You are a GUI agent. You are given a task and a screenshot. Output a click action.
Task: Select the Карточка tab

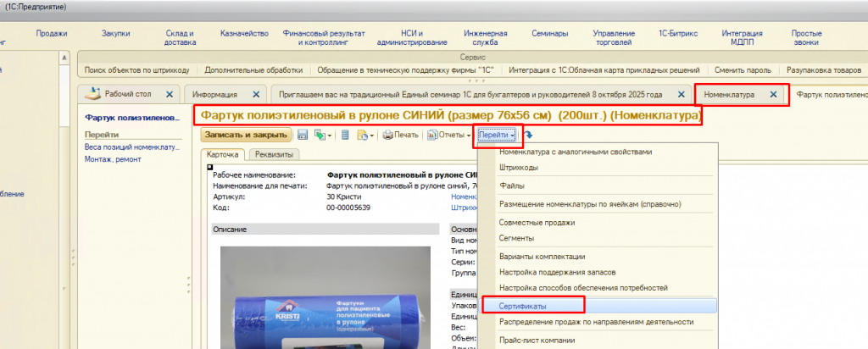[x=223, y=154]
